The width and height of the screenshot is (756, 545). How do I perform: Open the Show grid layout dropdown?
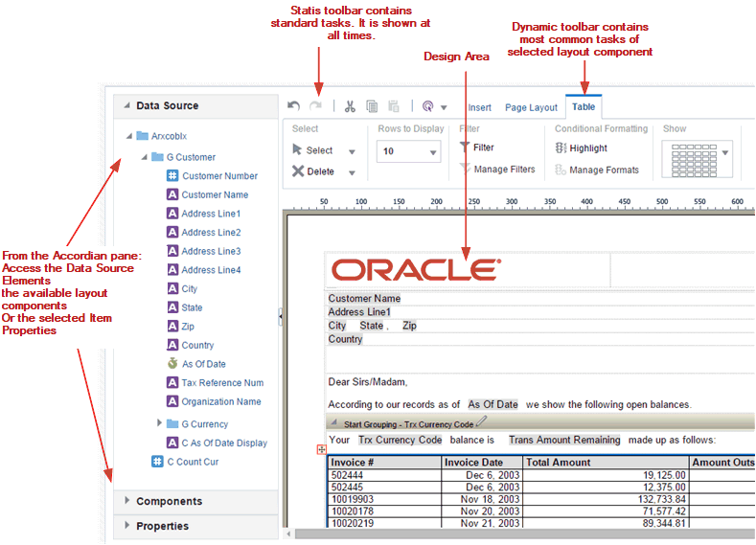[725, 152]
